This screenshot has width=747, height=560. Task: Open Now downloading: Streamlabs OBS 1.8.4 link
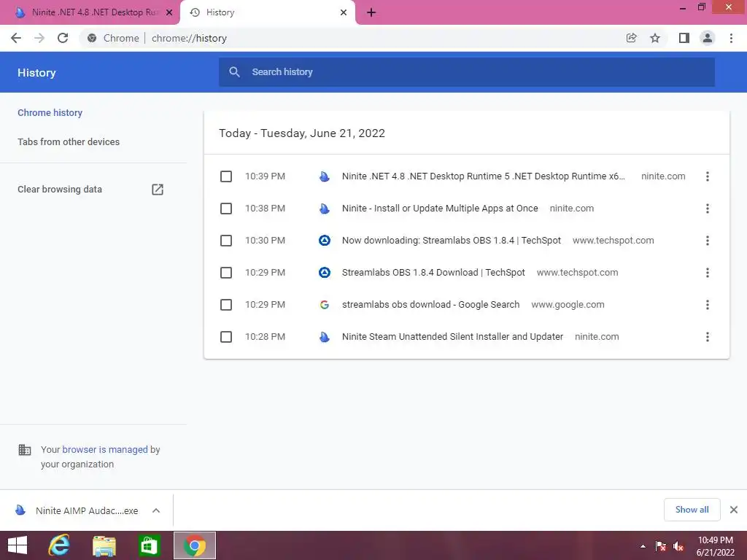451,241
